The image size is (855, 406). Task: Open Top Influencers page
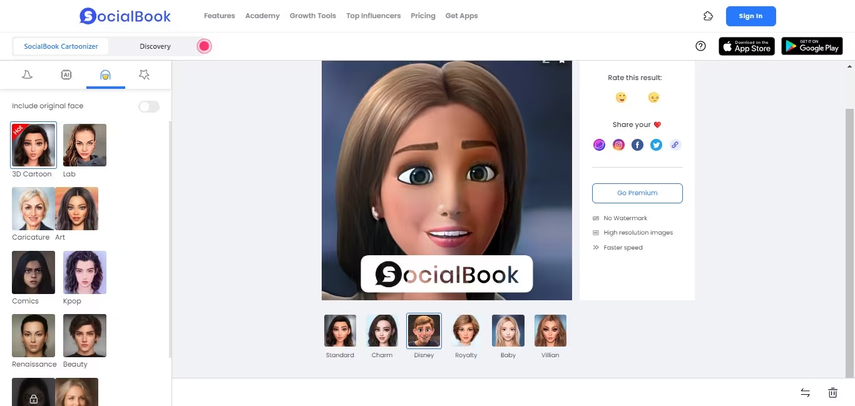pos(374,16)
